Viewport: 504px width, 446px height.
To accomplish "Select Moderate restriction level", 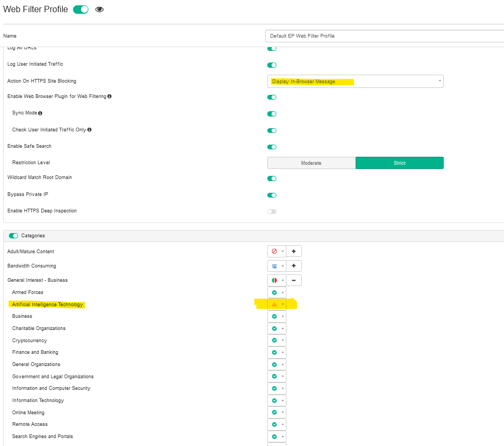I will coord(311,163).
